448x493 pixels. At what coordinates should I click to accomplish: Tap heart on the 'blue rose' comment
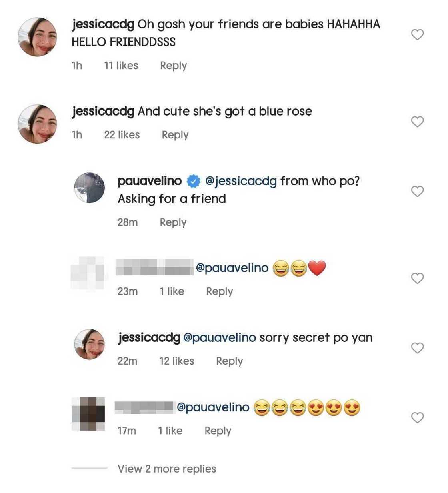[x=417, y=122]
